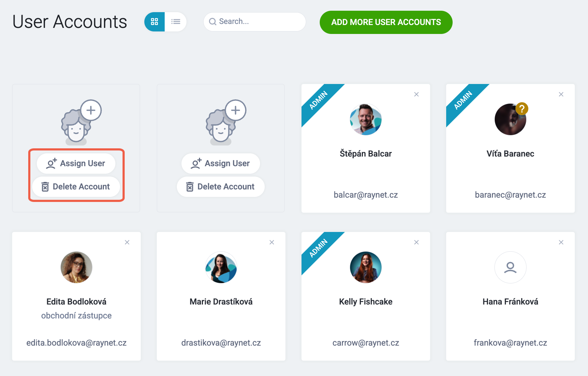Remove Hana Fránková with the X icon
The width and height of the screenshot is (588, 376).
point(561,242)
